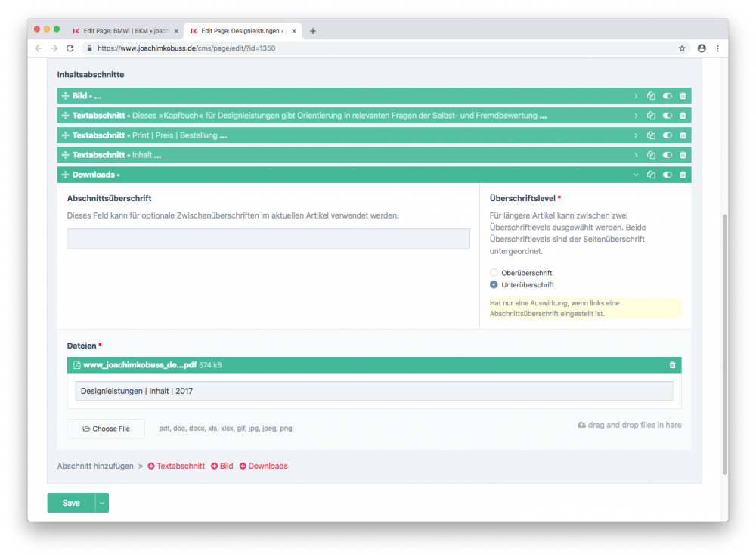Collapse the Downloads section chevron

pos(636,175)
